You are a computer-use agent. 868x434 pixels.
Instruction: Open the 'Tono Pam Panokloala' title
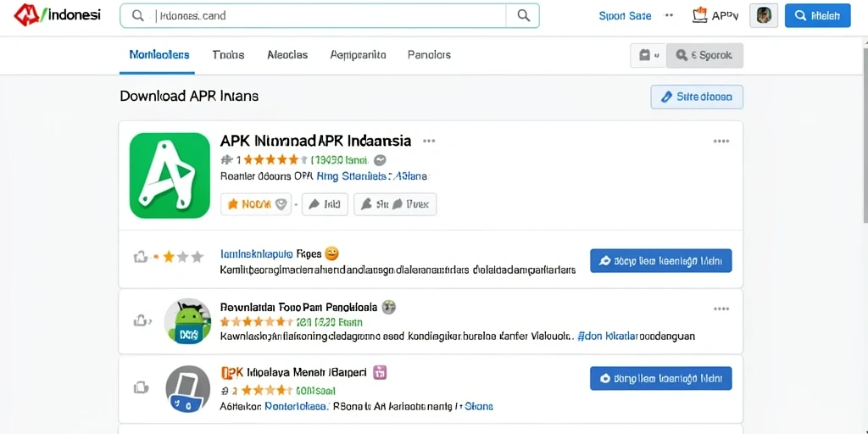point(299,307)
